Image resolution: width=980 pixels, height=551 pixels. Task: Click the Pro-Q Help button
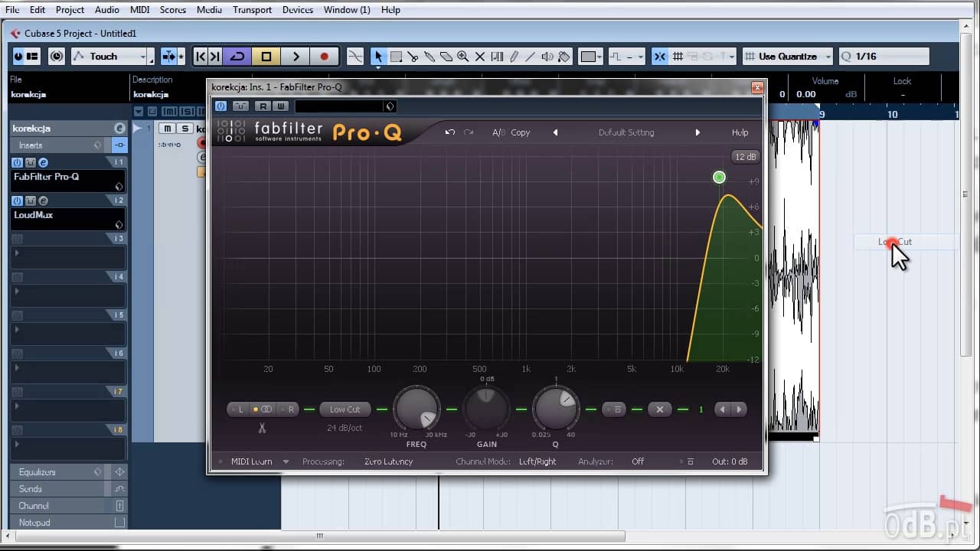740,132
